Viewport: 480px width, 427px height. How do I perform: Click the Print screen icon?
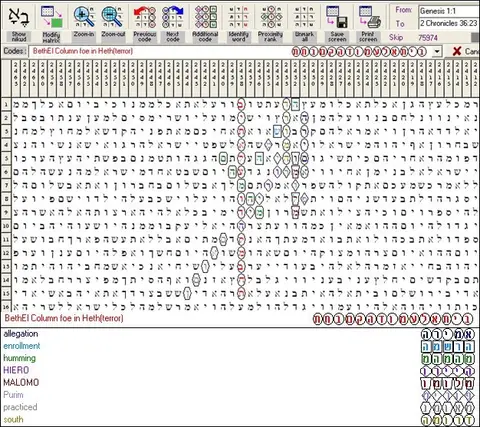[369, 17]
